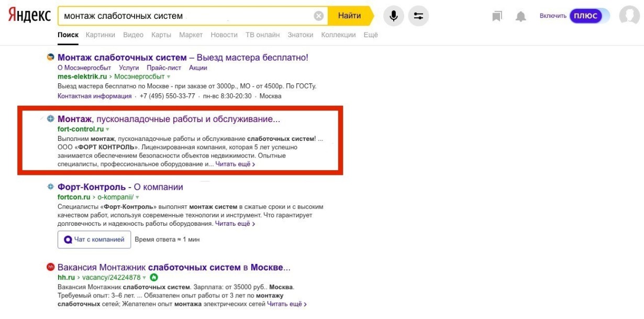
Task: Open search settings sliders icon
Action: [x=418, y=16]
